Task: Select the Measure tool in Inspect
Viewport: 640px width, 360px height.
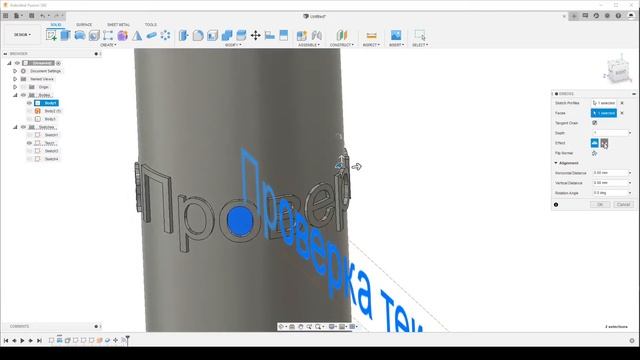Action: pyautogui.click(x=371, y=36)
